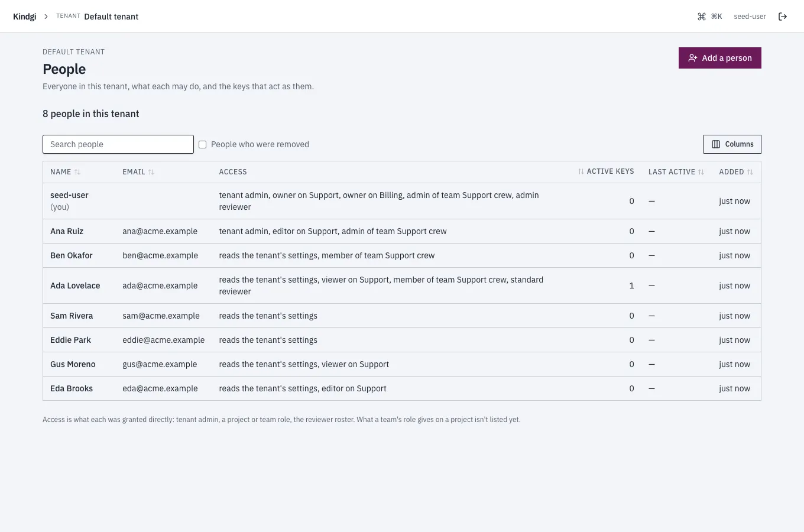Click Ana Ruiz's access description

pyautogui.click(x=333, y=231)
